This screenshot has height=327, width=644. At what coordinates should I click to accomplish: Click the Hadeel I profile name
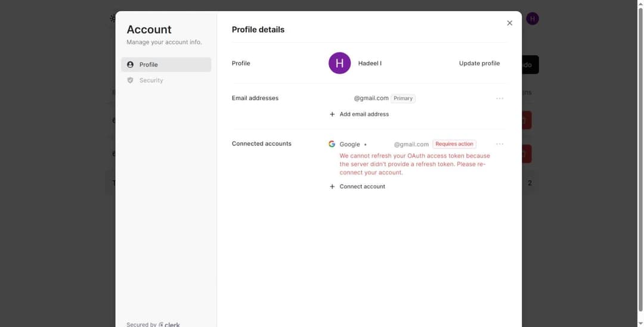pos(370,63)
